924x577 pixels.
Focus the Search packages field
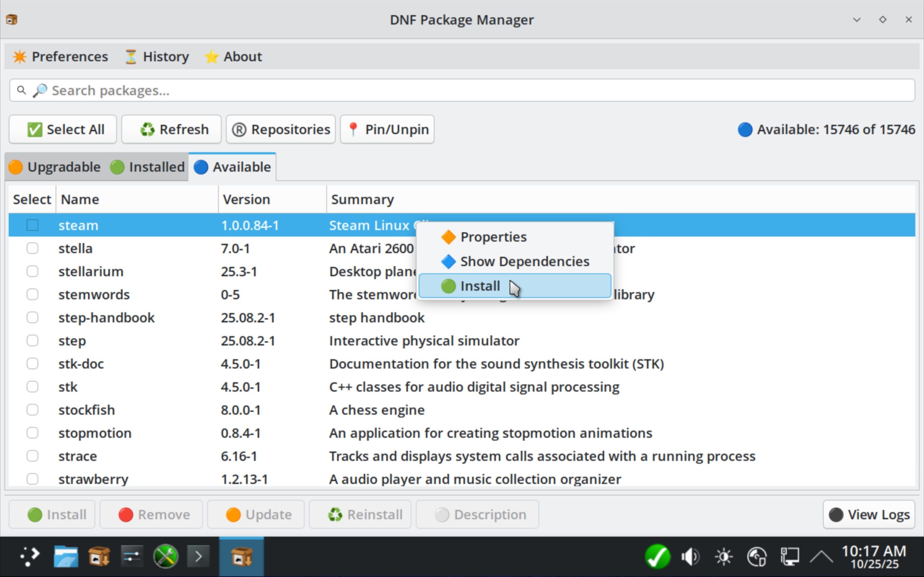click(x=462, y=91)
